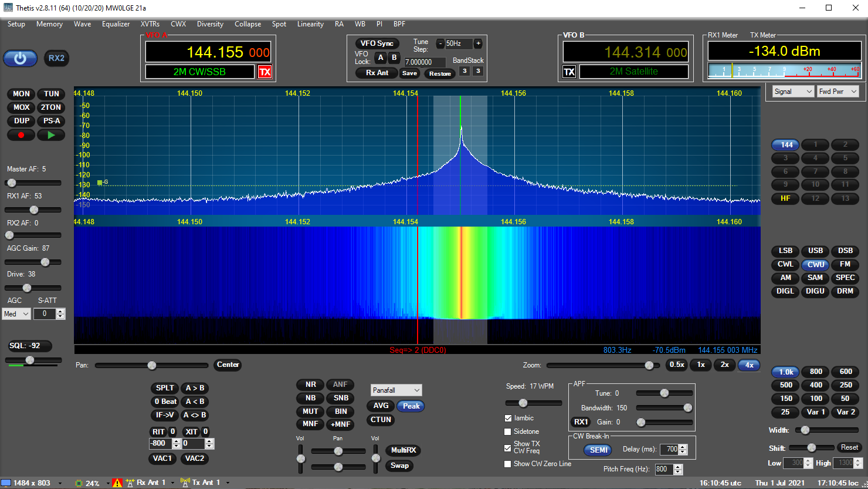Click the red record button

point(21,135)
